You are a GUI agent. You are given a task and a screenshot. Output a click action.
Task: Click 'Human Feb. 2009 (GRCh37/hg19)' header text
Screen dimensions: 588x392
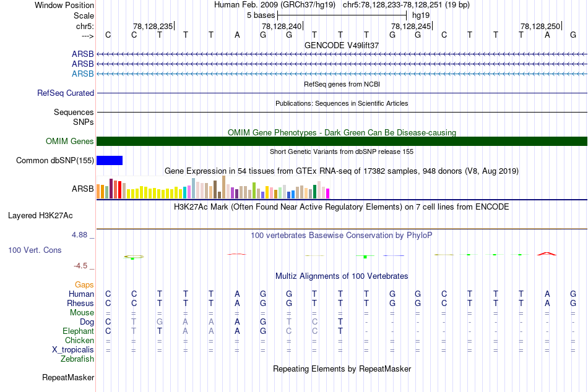point(275,5)
